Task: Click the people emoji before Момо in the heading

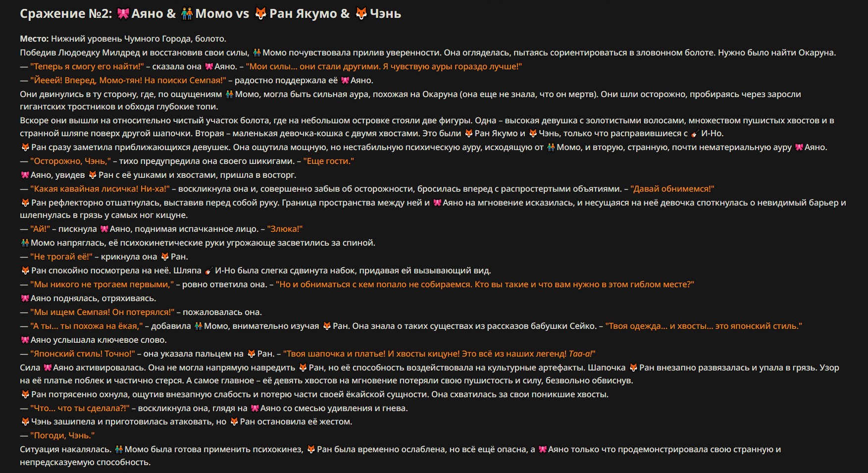Action: point(187,13)
